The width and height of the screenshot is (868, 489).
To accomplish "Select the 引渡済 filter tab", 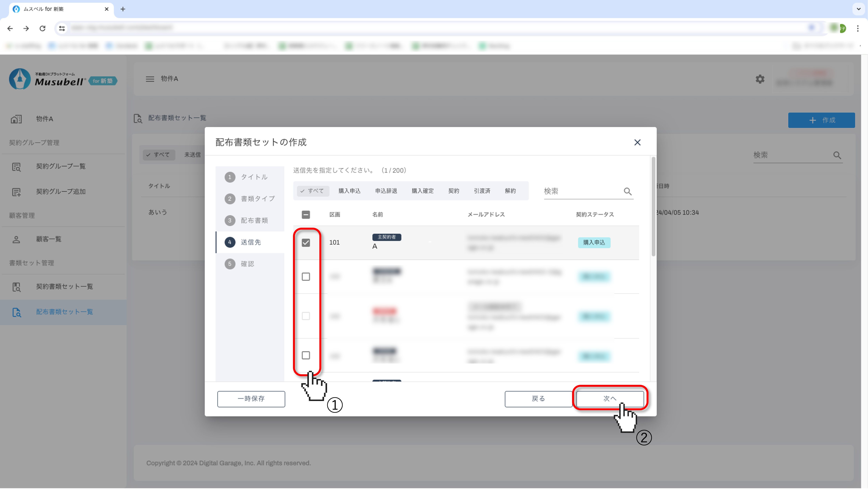I will (x=482, y=191).
